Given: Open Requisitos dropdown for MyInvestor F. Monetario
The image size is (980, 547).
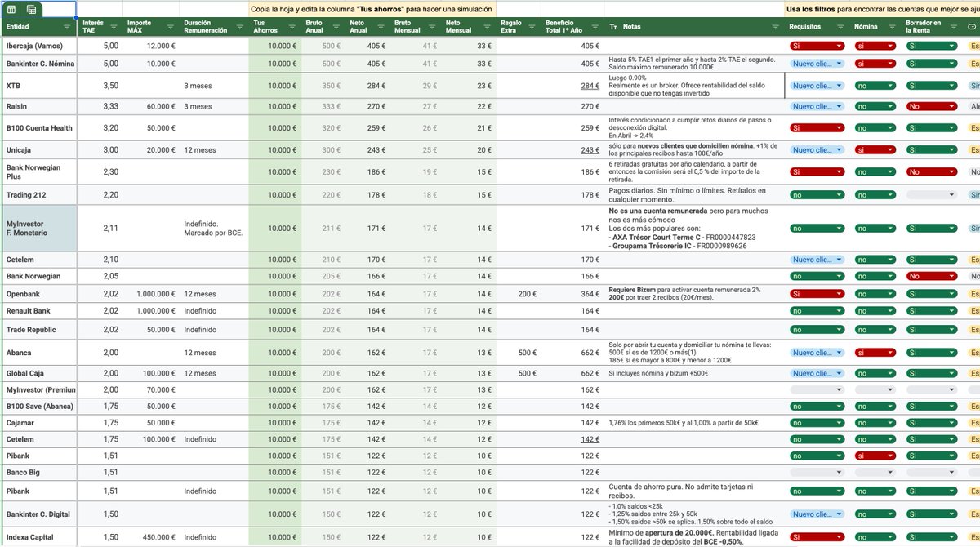Looking at the screenshot, I should click(817, 229).
